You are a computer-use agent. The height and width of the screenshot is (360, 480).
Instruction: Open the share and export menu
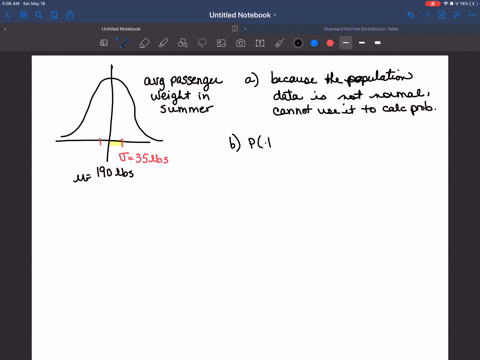pos(70,15)
